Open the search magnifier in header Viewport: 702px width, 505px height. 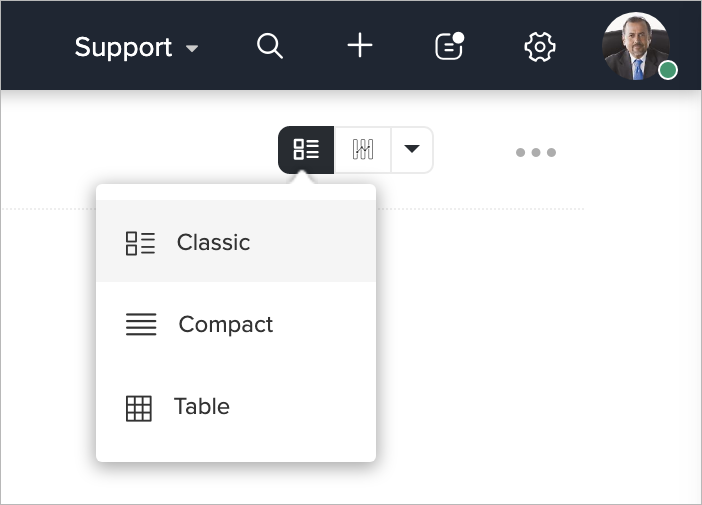(x=270, y=46)
